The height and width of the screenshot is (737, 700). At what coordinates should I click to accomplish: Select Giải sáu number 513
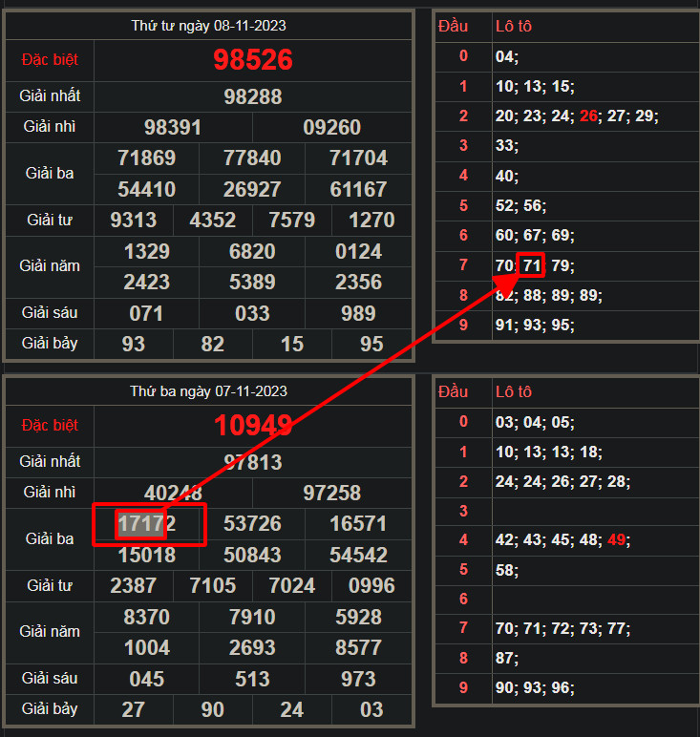(252, 679)
